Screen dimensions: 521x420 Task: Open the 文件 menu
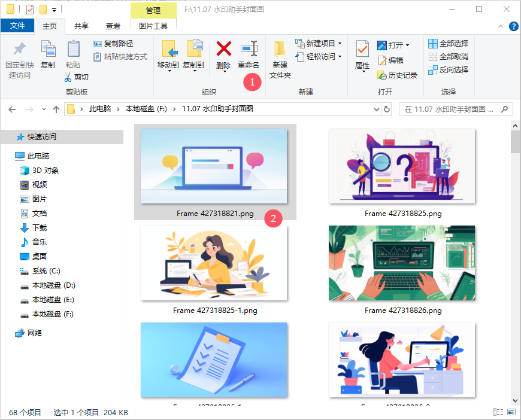click(18, 26)
